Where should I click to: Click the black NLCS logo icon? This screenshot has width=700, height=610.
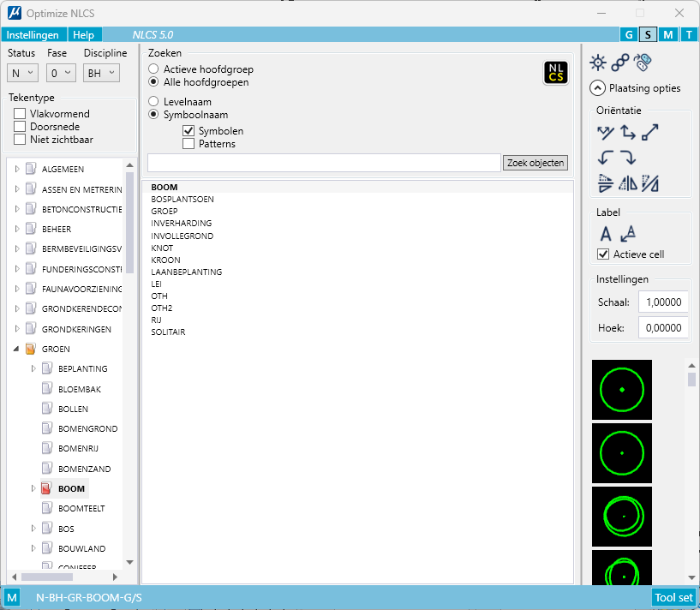[556, 73]
